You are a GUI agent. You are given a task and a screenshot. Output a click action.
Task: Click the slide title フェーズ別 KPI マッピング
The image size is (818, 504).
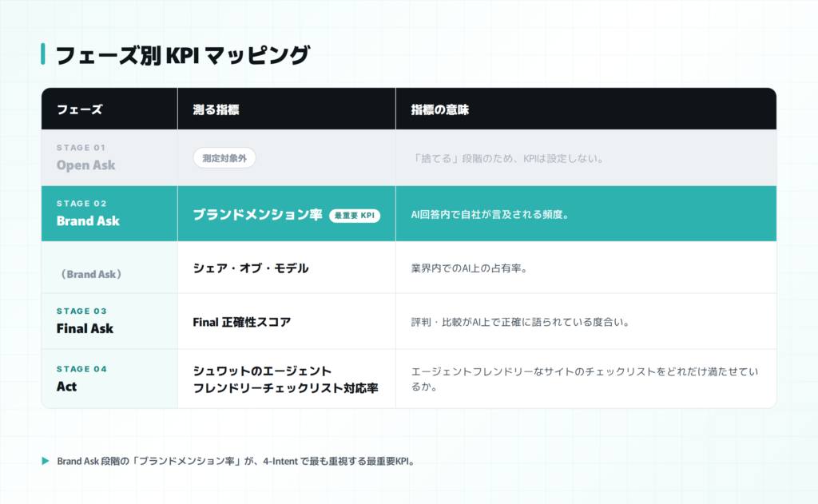(x=183, y=55)
